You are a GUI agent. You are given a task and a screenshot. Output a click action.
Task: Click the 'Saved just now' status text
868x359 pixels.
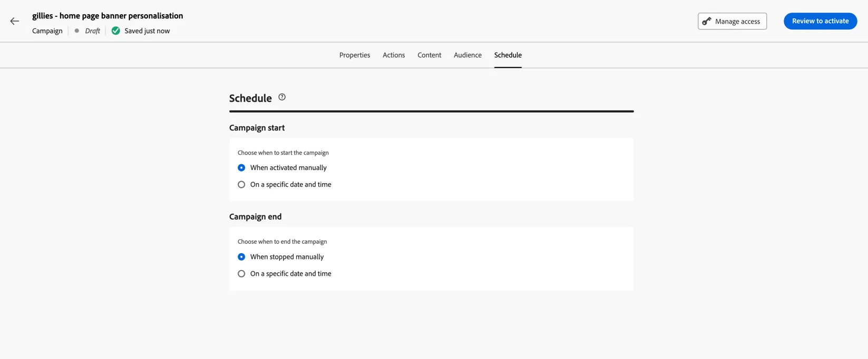click(147, 31)
